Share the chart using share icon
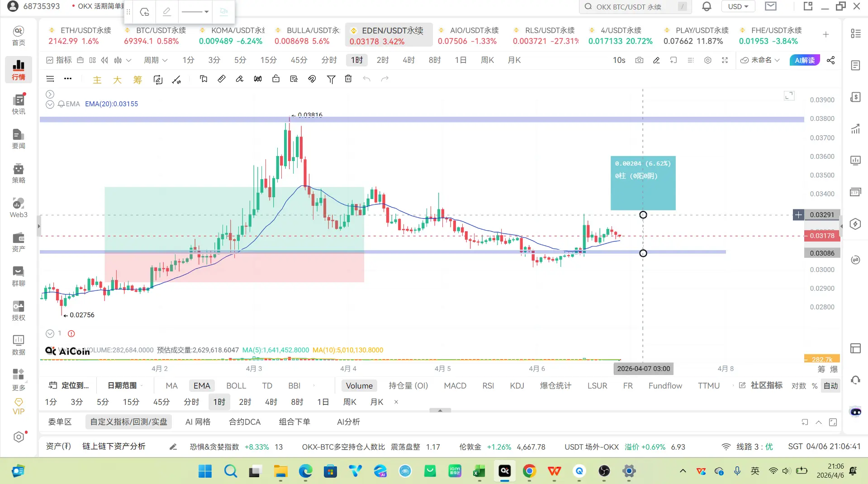 click(831, 60)
